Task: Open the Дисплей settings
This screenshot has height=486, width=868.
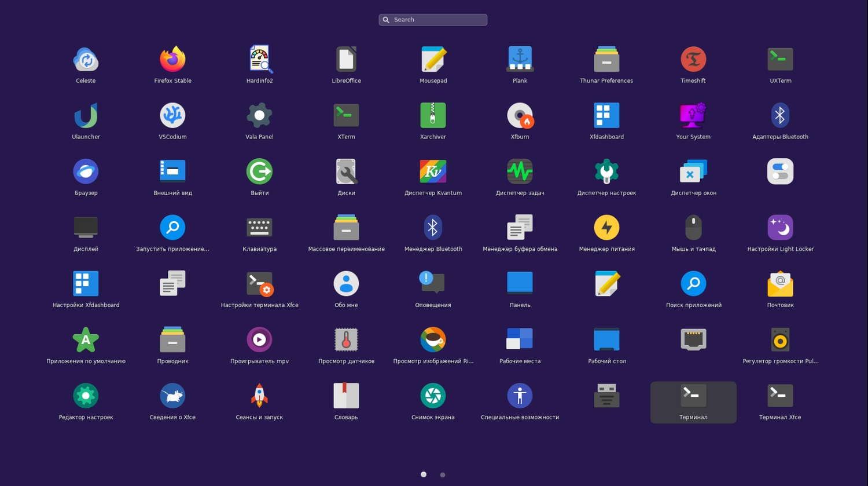Action: (86, 228)
